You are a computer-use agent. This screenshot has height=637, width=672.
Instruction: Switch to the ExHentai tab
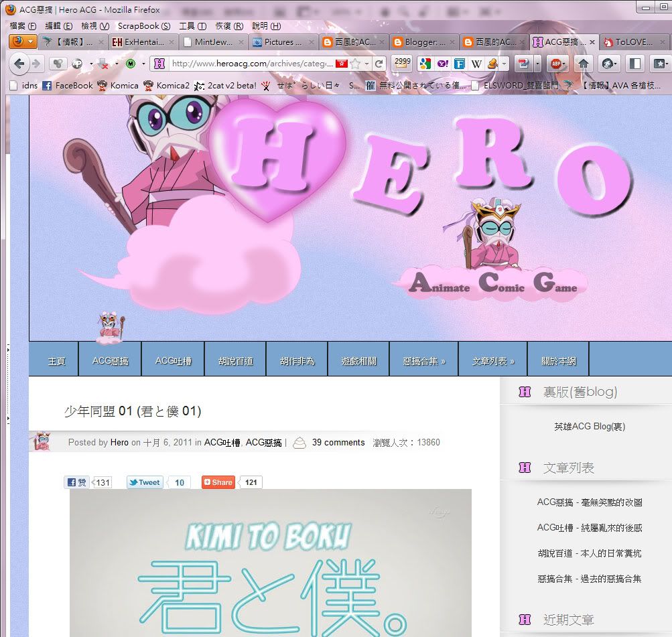coord(143,42)
